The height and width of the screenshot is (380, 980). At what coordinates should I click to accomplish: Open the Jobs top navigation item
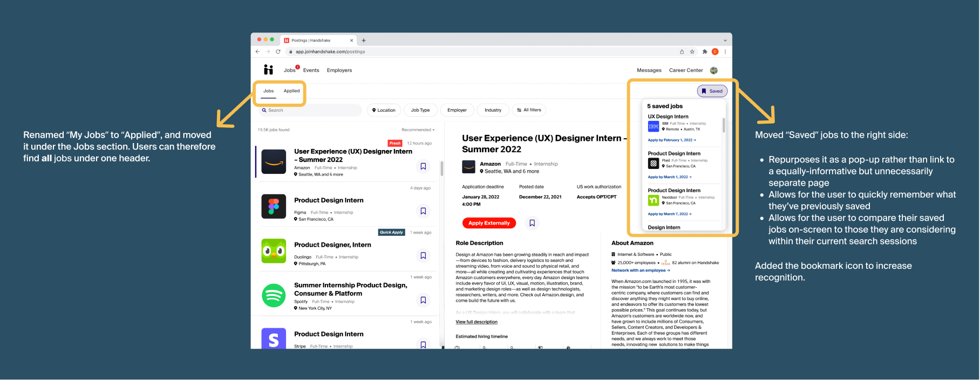coord(290,70)
